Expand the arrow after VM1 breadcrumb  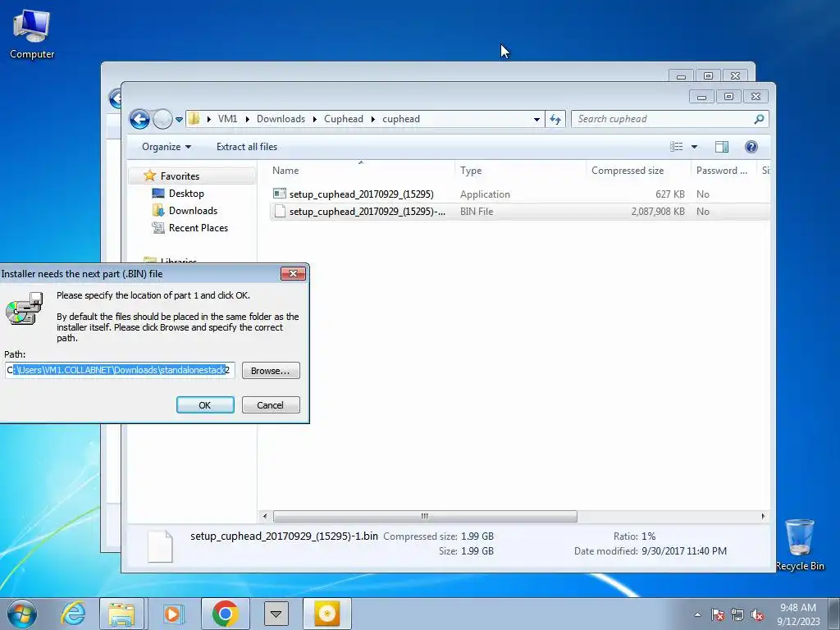pyautogui.click(x=247, y=119)
